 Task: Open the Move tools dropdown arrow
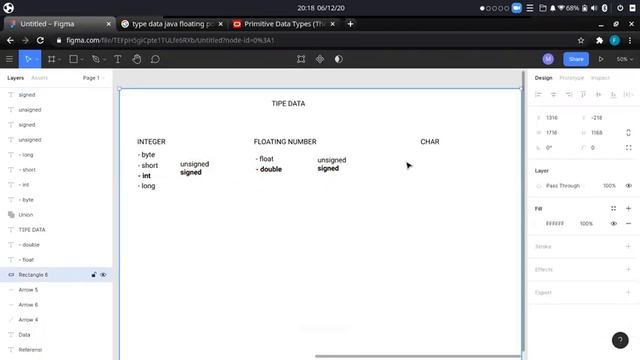point(37,60)
